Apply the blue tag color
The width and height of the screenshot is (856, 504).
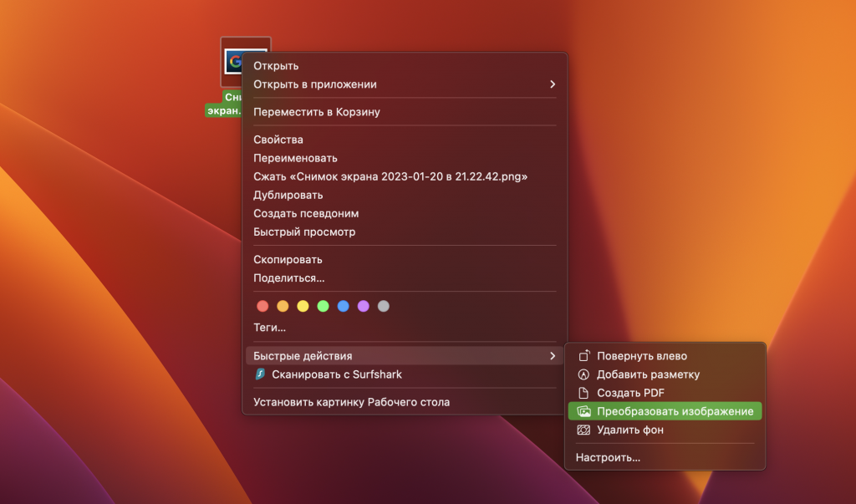[344, 306]
